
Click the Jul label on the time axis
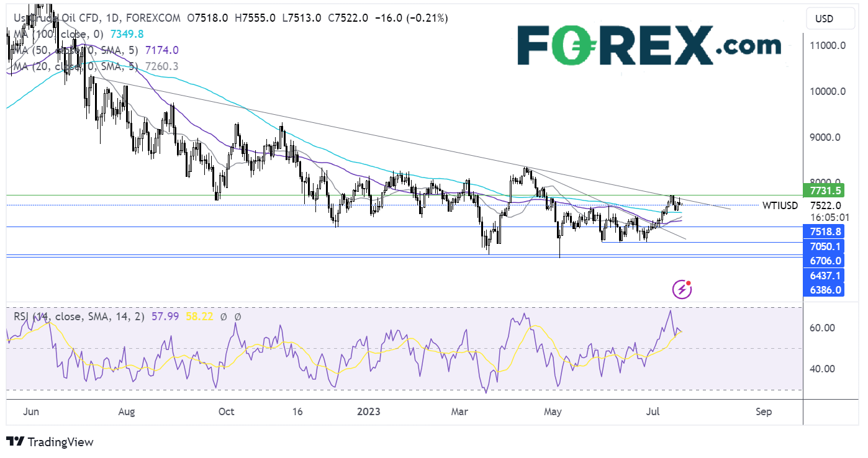[x=653, y=411]
